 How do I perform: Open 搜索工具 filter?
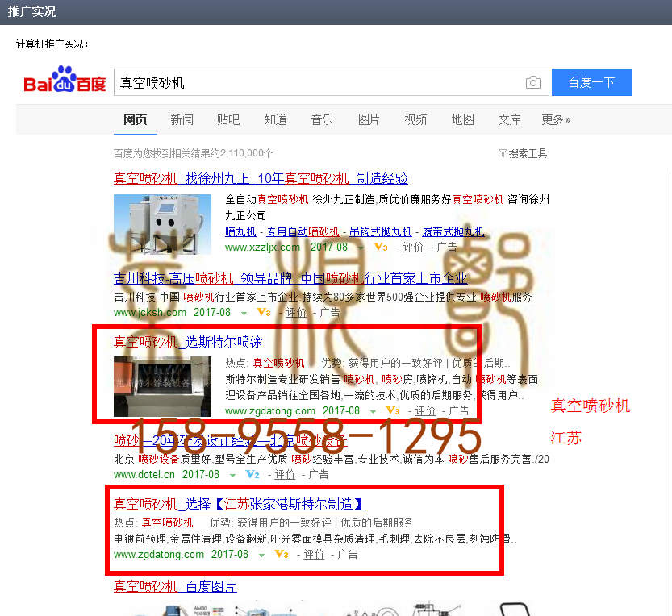coord(523,153)
